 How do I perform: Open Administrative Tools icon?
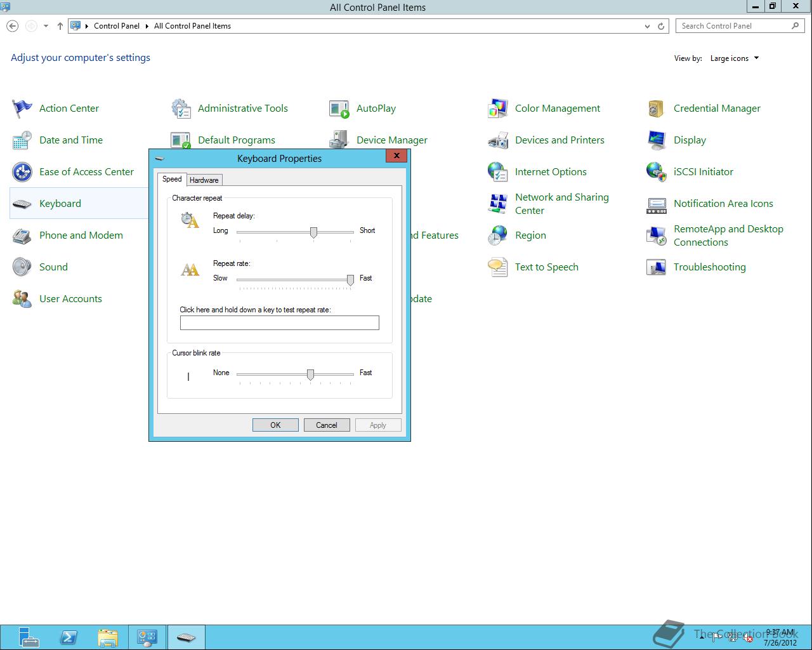coord(181,109)
